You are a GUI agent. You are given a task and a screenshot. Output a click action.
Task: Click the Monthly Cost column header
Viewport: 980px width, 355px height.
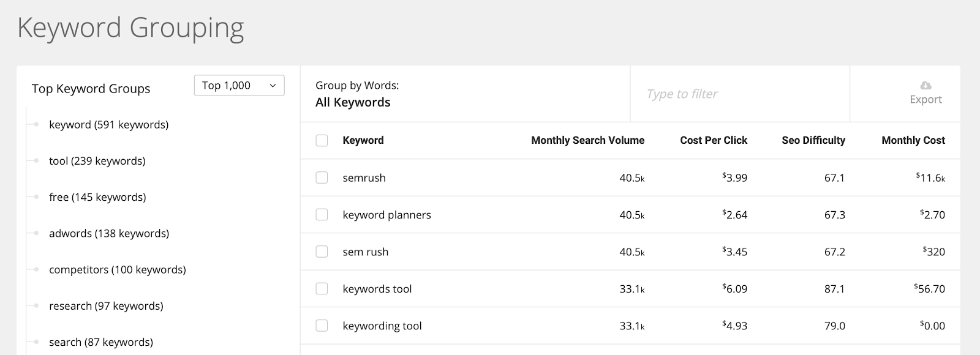pyautogui.click(x=913, y=140)
